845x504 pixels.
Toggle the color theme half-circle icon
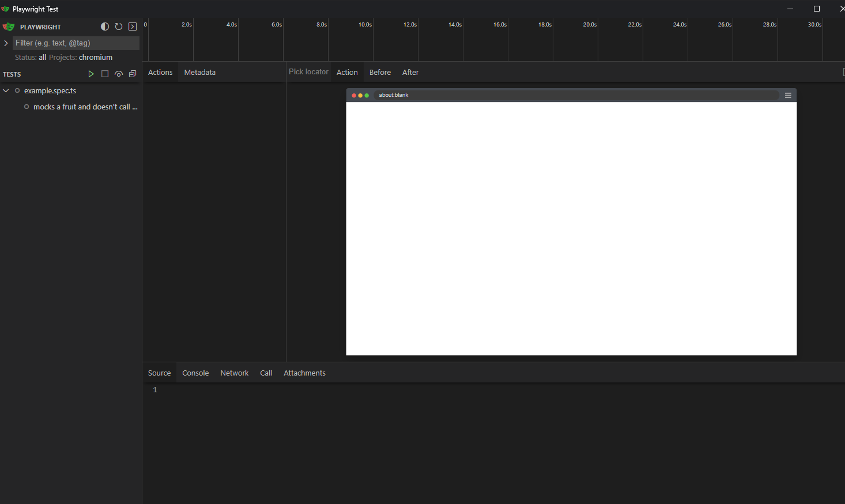(x=105, y=26)
